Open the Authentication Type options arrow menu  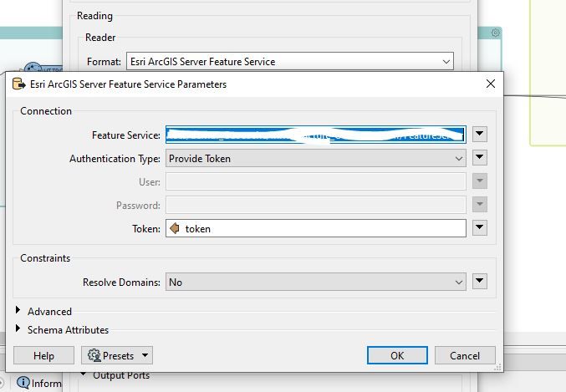(480, 158)
